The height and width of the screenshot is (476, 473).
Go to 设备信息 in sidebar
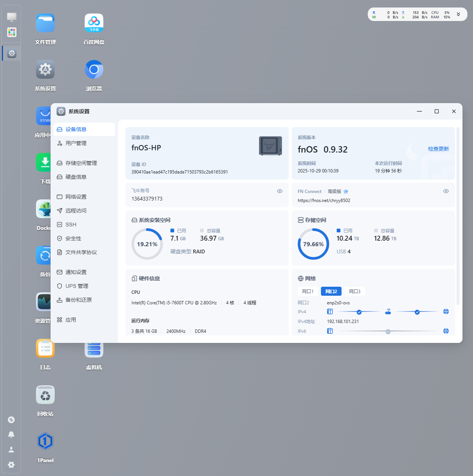click(84, 129)
